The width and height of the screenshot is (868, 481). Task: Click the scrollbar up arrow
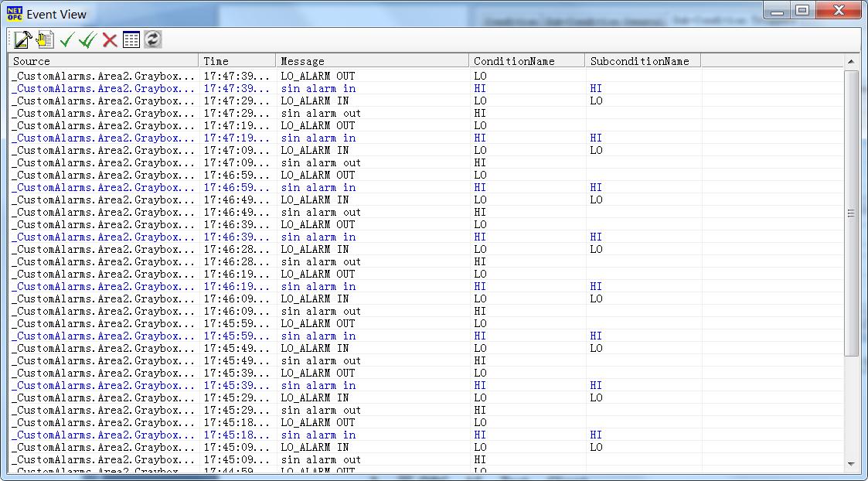[x=851, y=61]
